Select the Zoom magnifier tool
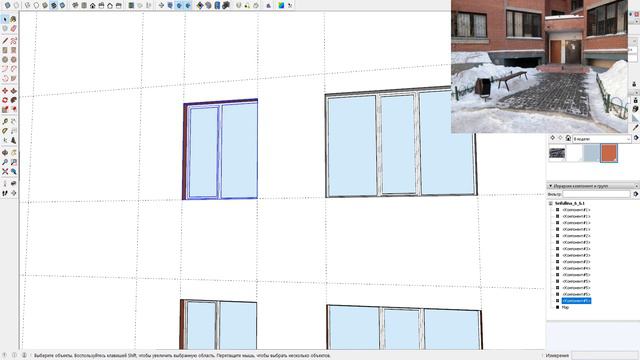The image size is (640, 360). 5,162
